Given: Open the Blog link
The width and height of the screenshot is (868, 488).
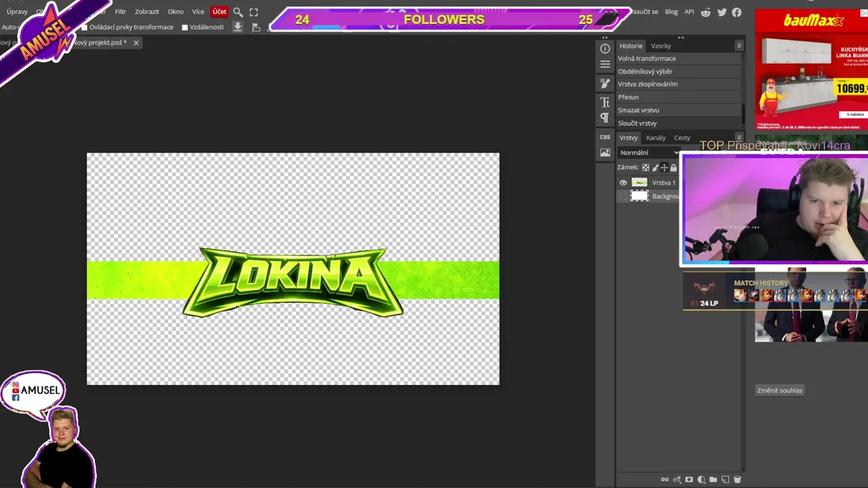Looking at the screenshot, I should (671, 12).
